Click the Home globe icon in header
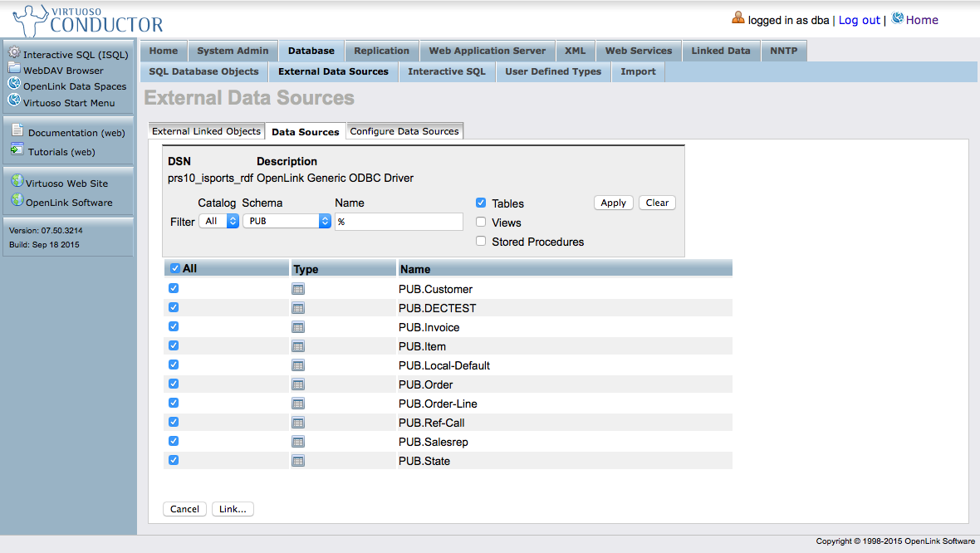Viewport: 980px width, 553px height. point(897,19)
